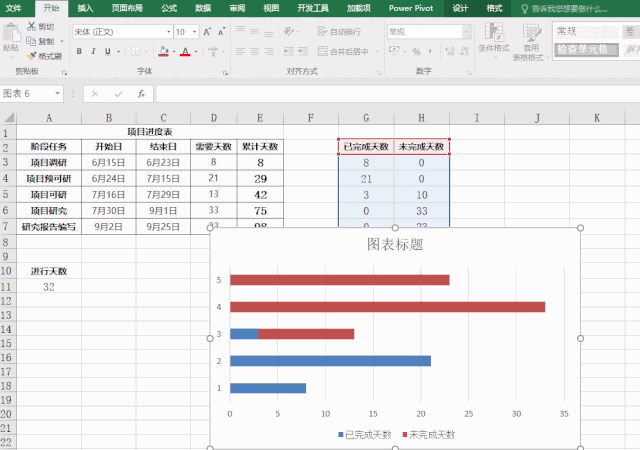The image size is (640, 450).
Task: Apply the fill color bucket
Action: point(163,51)
